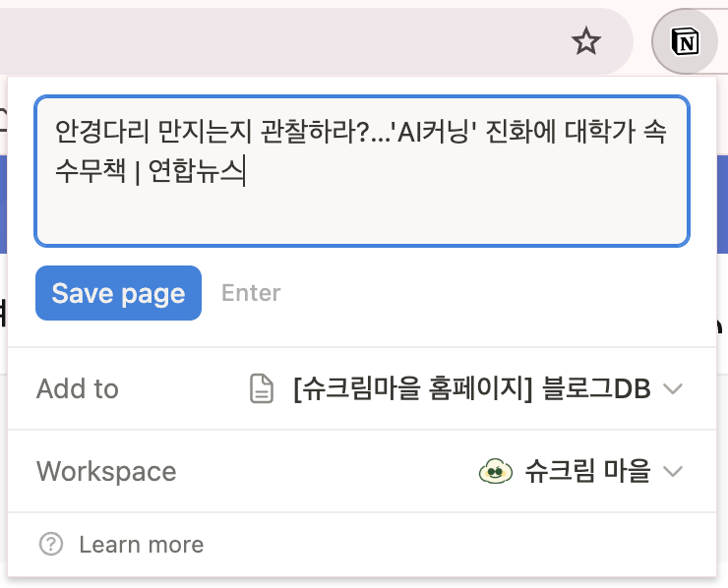The width and height of the screenshot is (728, 588).
Task: Place cursor after 연합뉴스 in the title
Action: pos(245,171)
